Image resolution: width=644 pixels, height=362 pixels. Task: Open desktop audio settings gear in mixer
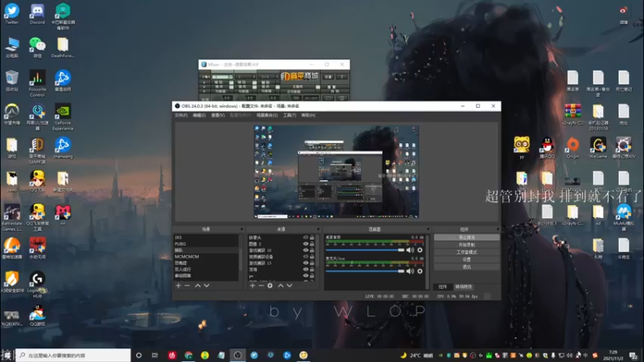pyautogui.click(x=419, y=250)
